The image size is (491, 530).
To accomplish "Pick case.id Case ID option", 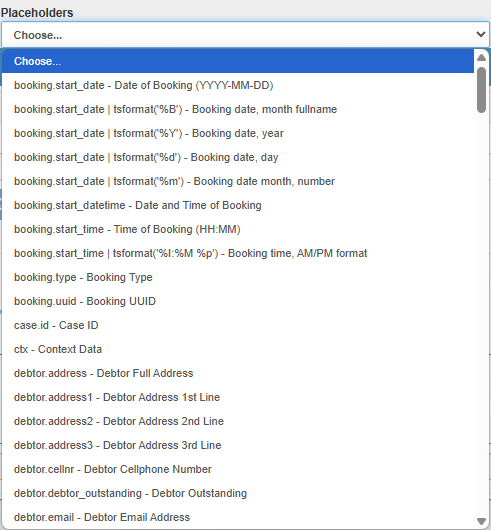I will click(238, 325).
